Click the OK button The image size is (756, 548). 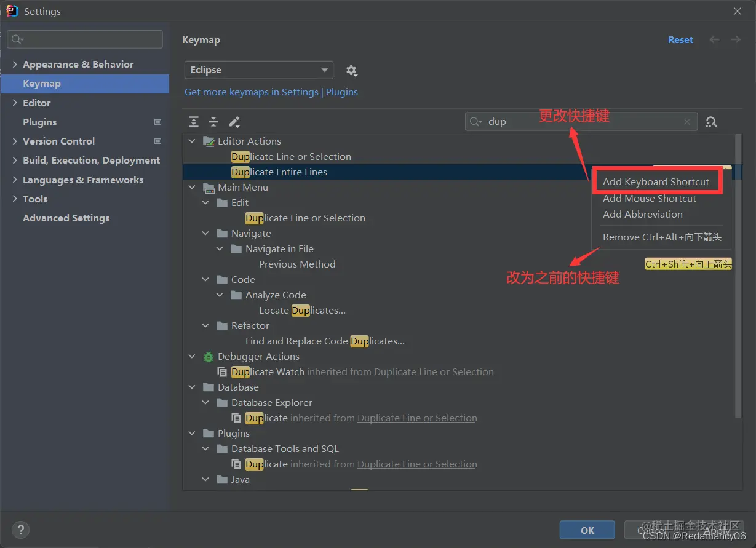click(x=587, y=530)
